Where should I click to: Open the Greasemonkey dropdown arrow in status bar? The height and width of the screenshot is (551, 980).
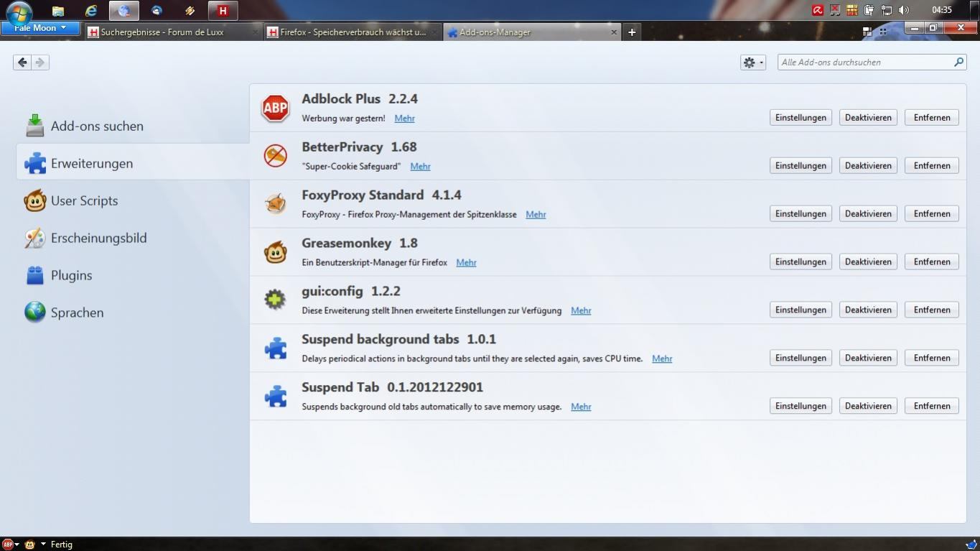tap(42, 545)
